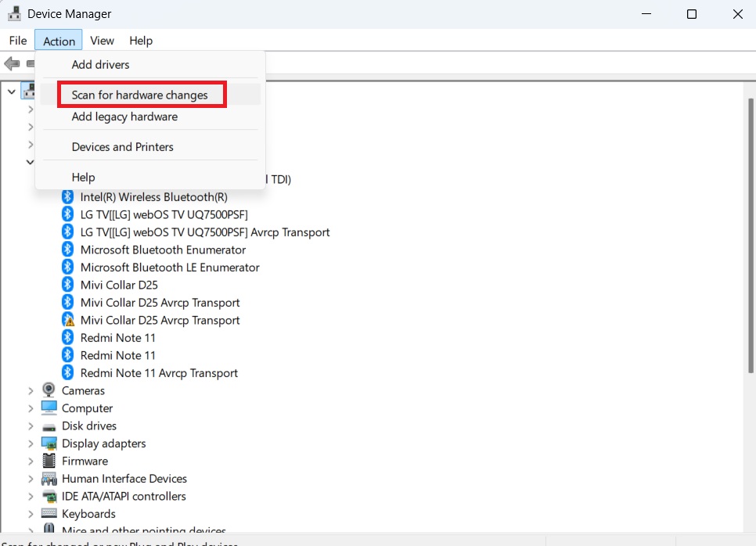The width and height of the screenshot is (756, 546).
Task: Click the chip icon next to Firmware
Action: point(49,461)
